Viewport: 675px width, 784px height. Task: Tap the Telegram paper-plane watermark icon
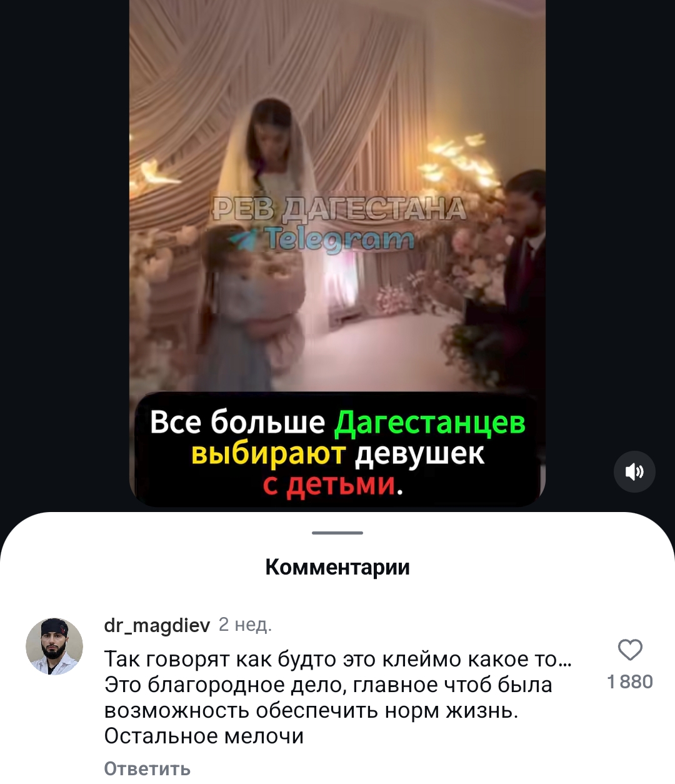click(246, 238)
